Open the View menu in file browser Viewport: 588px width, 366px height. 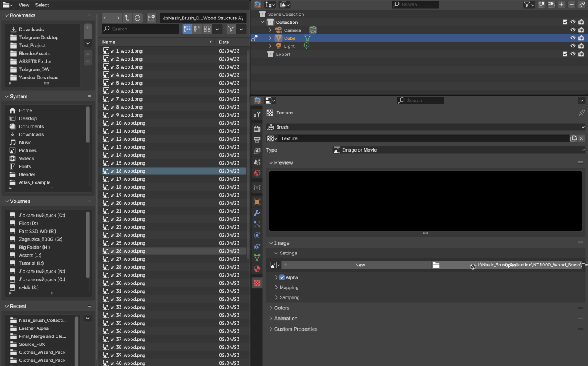24,5
